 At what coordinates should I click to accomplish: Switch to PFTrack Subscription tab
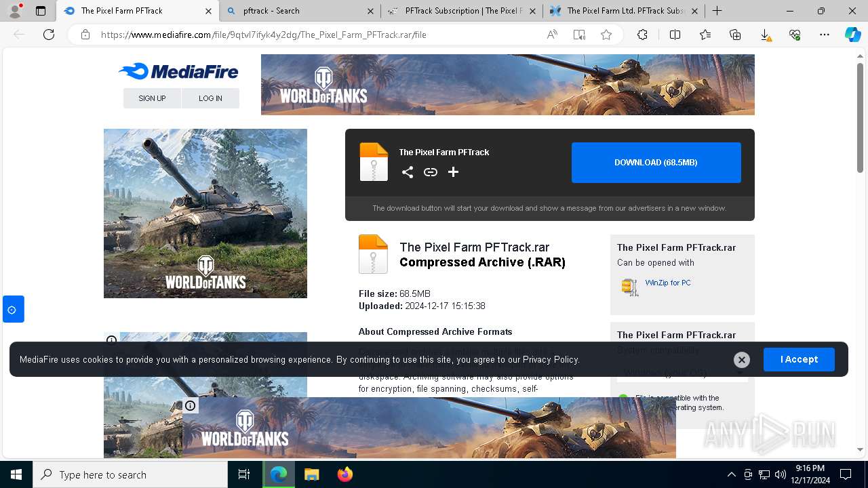[x=462, y=11]
